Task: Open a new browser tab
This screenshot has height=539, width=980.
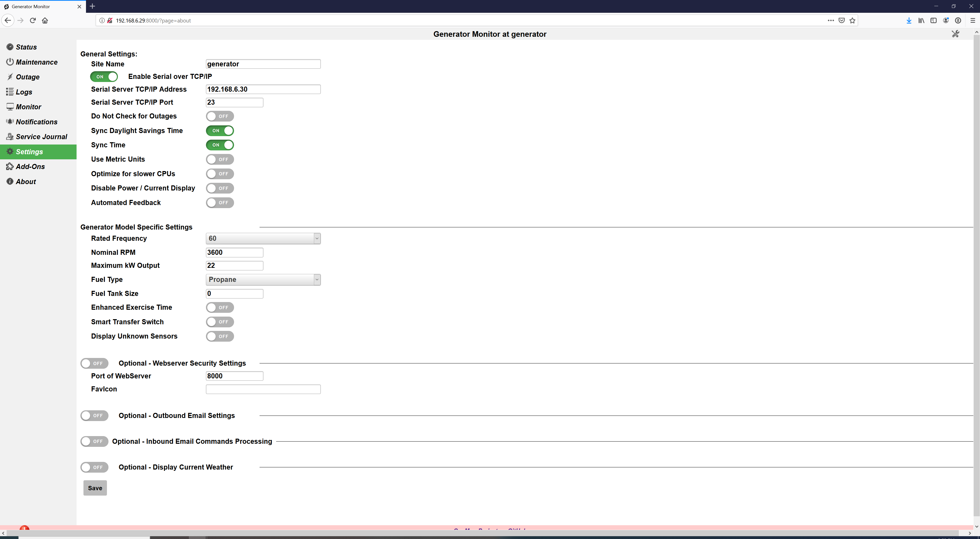Action: tap(92, 6)
